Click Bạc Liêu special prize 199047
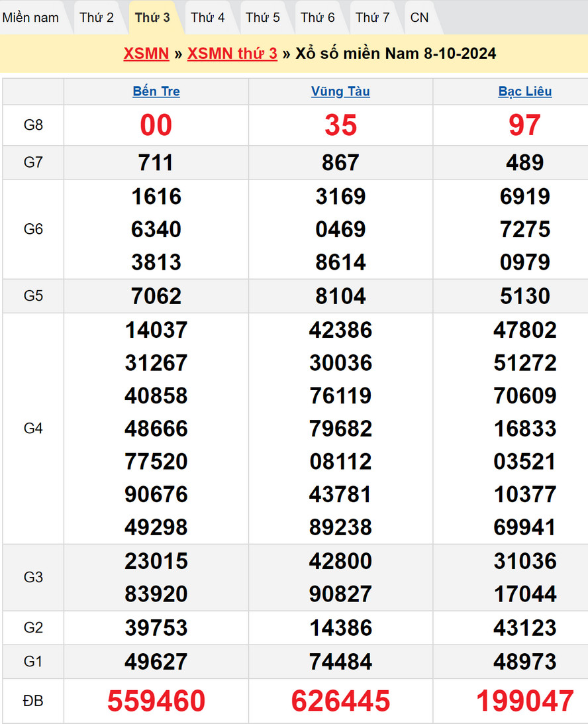 point(524,701)
